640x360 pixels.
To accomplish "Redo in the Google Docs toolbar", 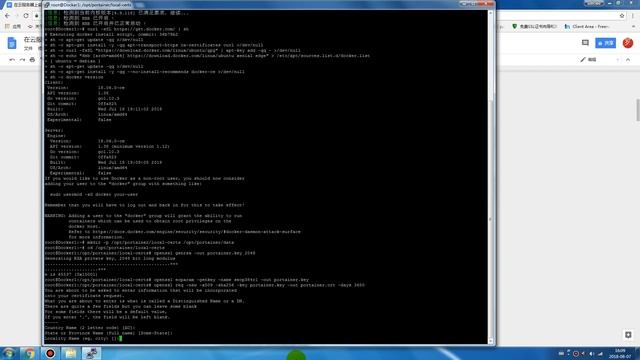I will point(22,60).
